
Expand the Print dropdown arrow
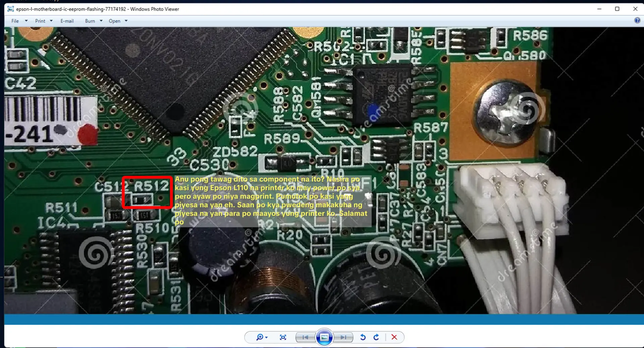[51, 21]
